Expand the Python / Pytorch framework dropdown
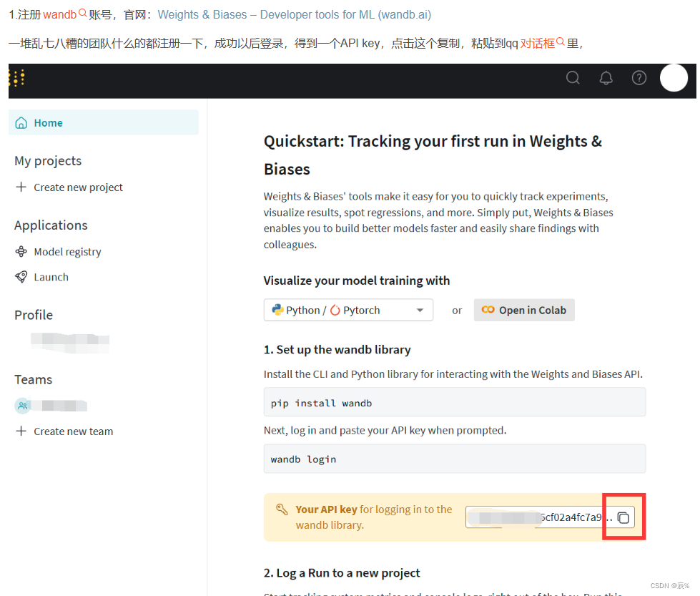The image size is (700, 596). [x=348, y=310]
